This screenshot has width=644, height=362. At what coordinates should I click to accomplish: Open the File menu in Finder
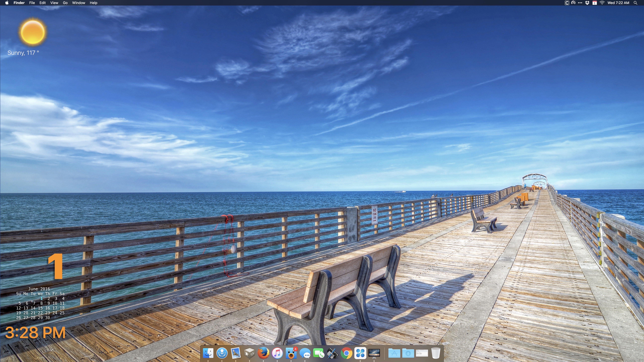pyautogui.click(x=32, y=3)
